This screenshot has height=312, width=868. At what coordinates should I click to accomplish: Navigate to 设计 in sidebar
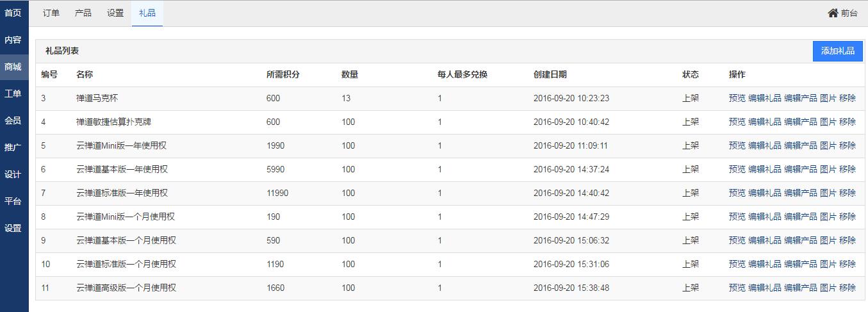tap(13, 174)
